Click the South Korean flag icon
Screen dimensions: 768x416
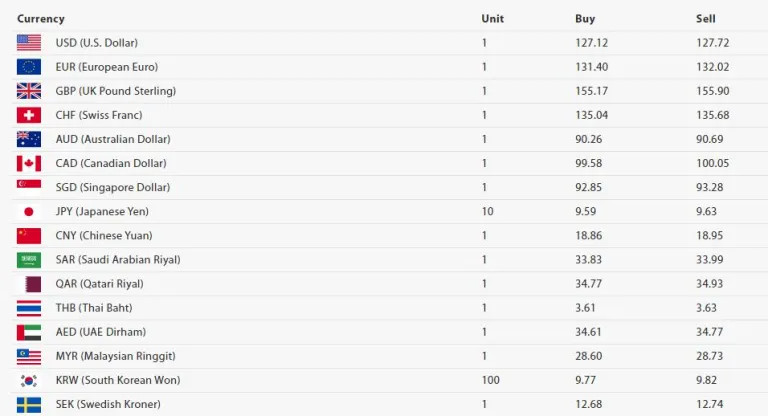pyautogui.click(x=29, y=380)
